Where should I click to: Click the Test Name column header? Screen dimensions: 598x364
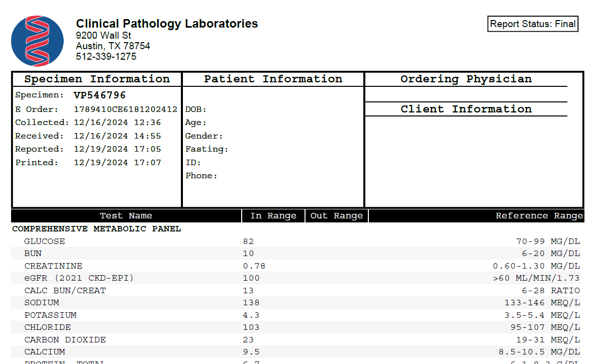point(126,216)
